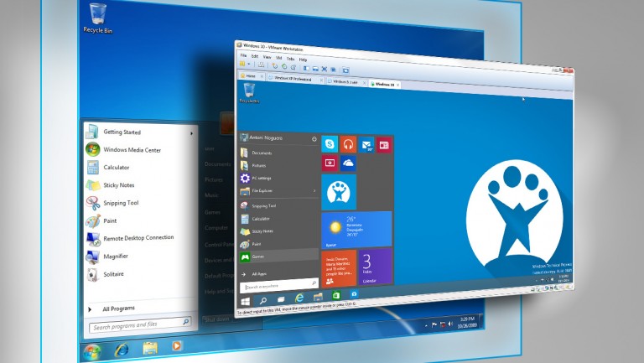Expand the Getting Started submenu arrow
Screen dimensions: 644x363
[191, 132]
